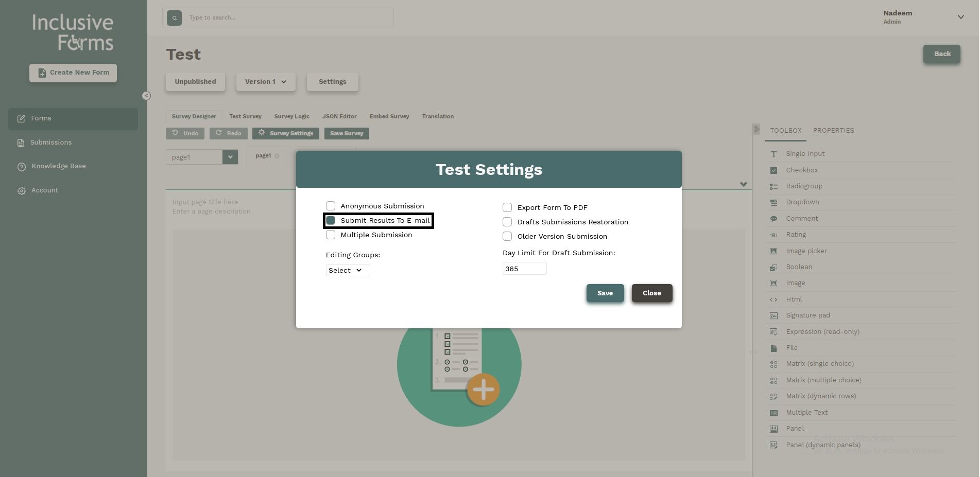This screenshot has height=477, width=980.
Task: Open the Editing Groups Select dropdown
Action: pos(347,270)
